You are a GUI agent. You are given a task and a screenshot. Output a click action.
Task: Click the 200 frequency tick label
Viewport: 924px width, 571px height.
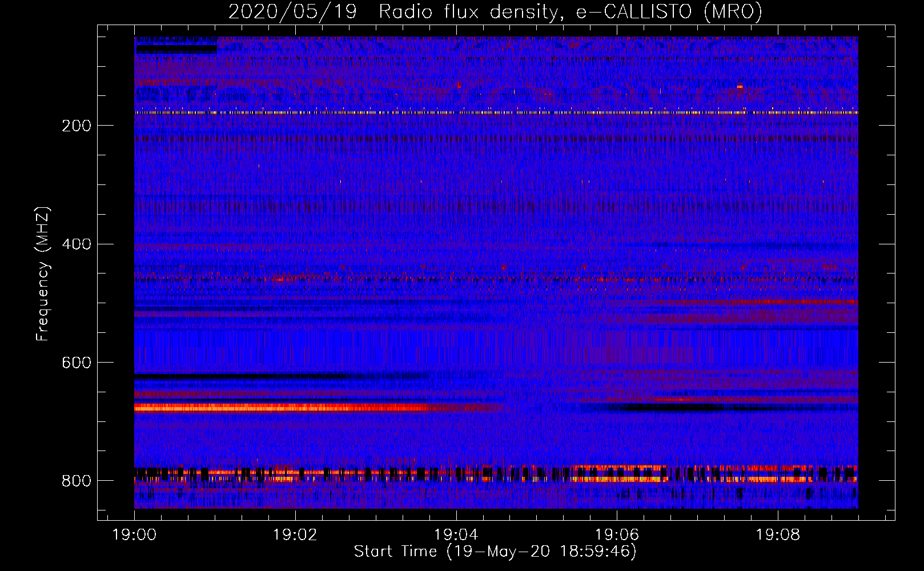click(x=77, y=126)
